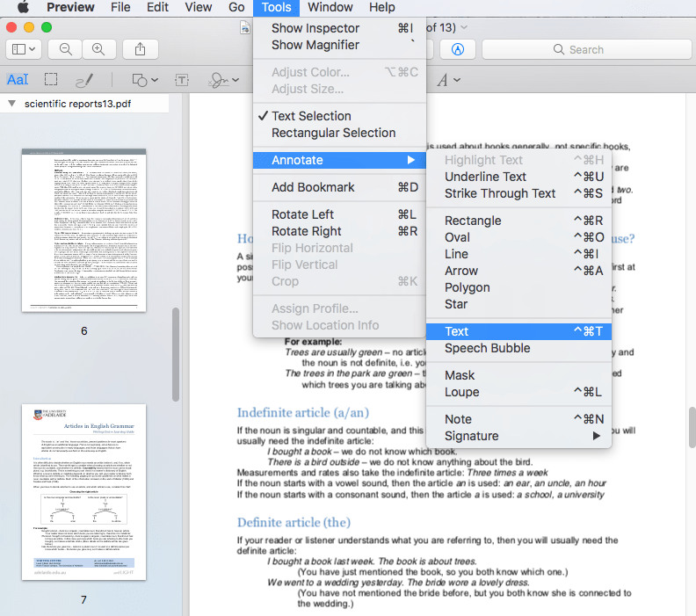Collapse scientific reports13.pdf disclosure triangle
Image resolution: width=696 pixels, height=616 pixels.
click(12, 104)
